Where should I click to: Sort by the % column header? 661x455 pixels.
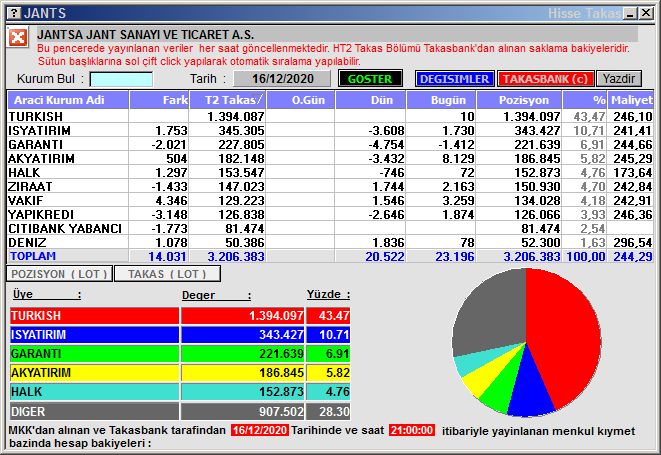[585, 100]
